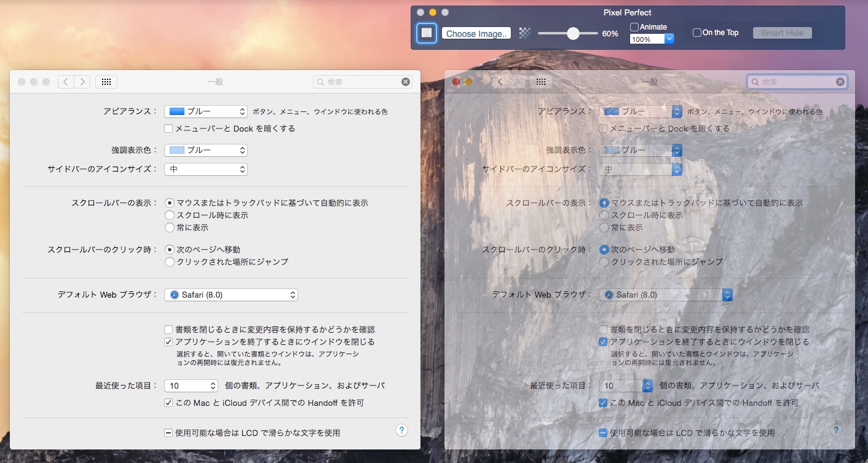Toggle Handoff checkbox in translucent right window
The height and width of the screenshot is (463, 868).
603,403
